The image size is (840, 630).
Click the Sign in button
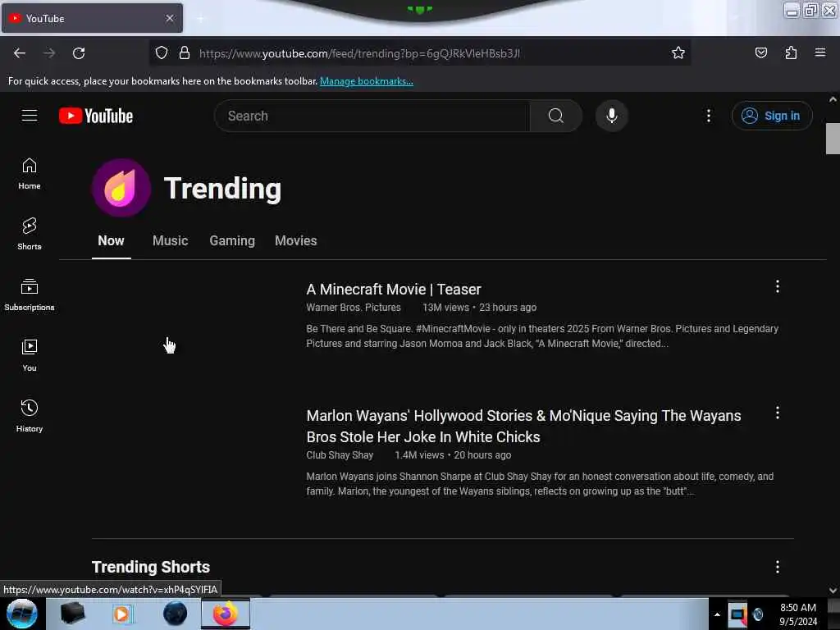pyautogui.click(x=771, y=116)
